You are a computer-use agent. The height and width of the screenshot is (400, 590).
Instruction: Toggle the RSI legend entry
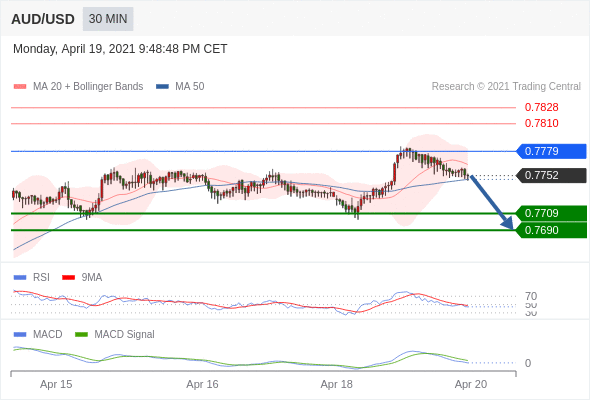(x=32, y=277)
